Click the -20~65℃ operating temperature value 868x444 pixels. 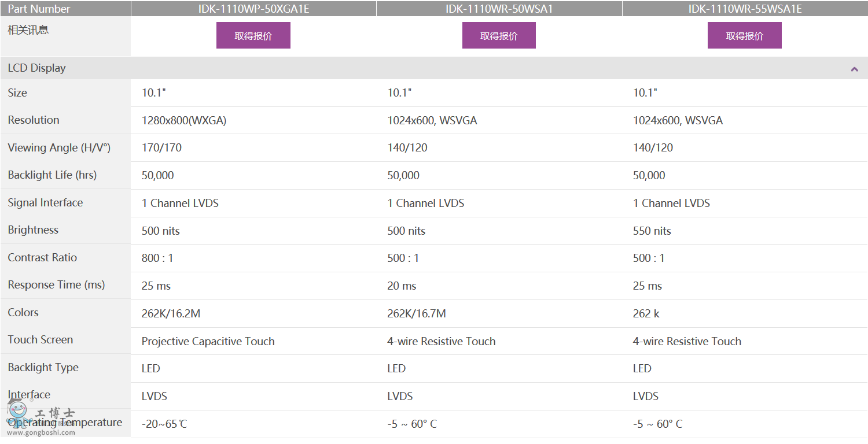click(164, 424)
